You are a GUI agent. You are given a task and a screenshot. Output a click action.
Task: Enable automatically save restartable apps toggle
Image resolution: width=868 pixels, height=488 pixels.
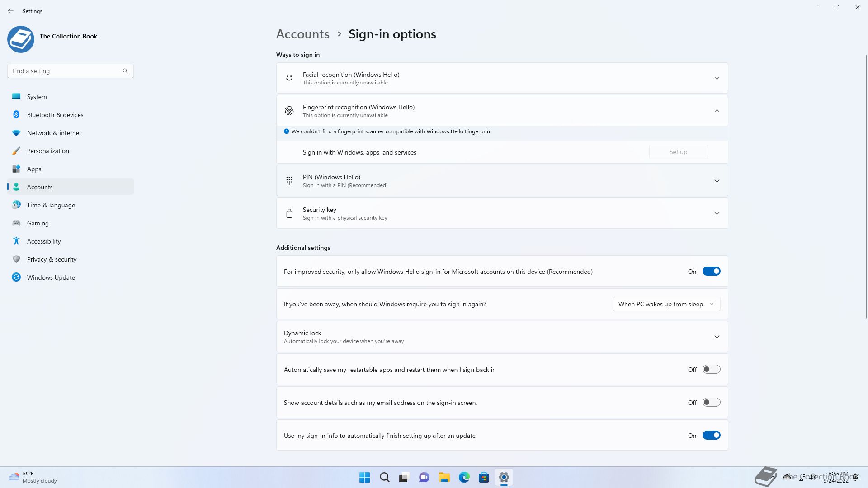pos(711,369)
